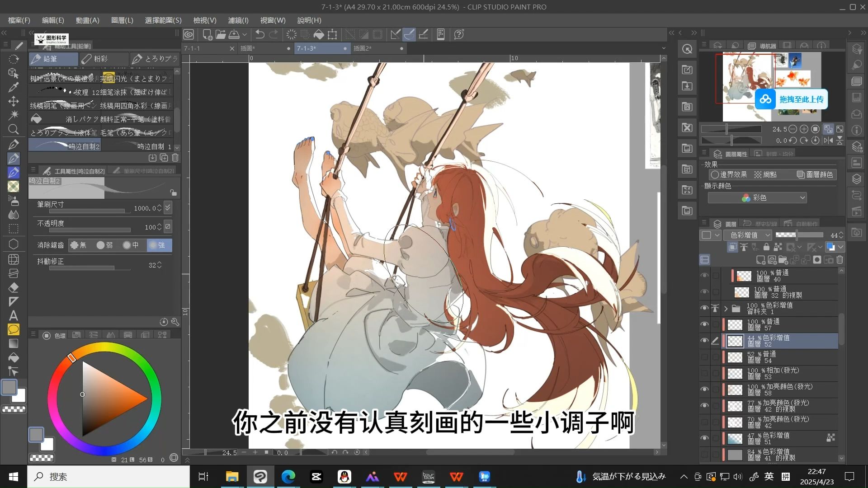Select anti-aliasing option 無
868x488 pixels.
(x=78, y=245)
